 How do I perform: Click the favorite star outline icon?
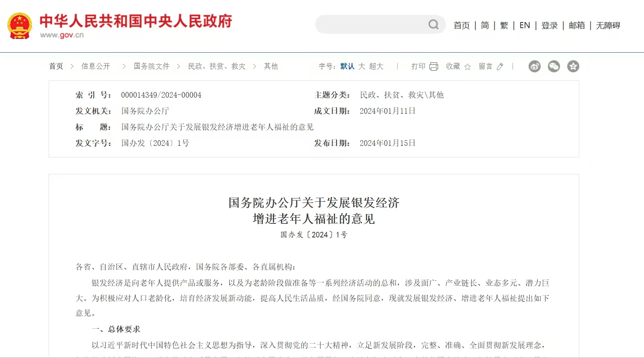coord(468,67)
